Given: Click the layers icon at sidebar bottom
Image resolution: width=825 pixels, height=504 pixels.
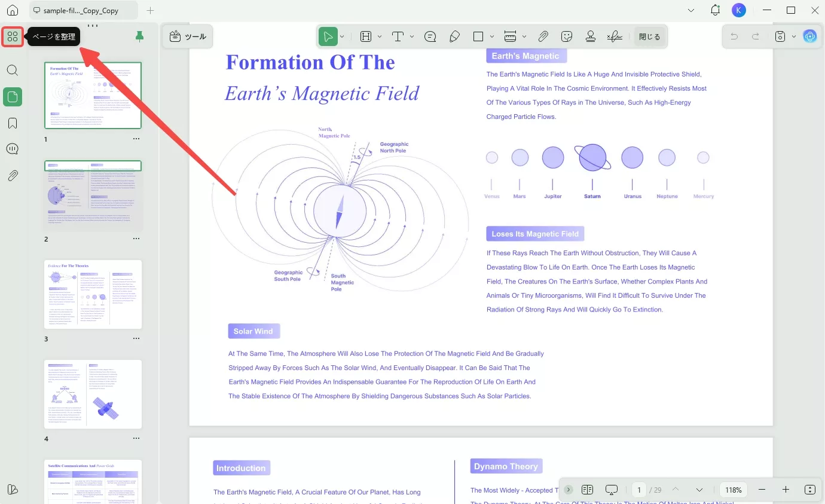Looking at the screenshot, I should (13, 490).
